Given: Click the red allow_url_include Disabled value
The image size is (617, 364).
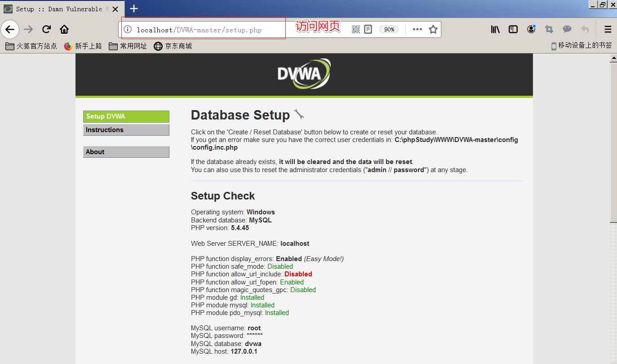Looking at the screenshot, I should coord(298,274).
